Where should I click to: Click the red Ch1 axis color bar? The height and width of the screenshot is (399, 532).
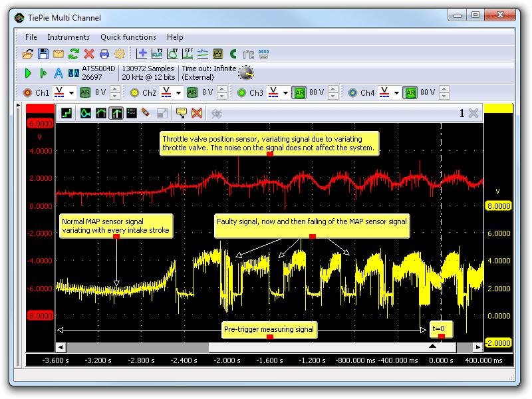pos(41,108)
